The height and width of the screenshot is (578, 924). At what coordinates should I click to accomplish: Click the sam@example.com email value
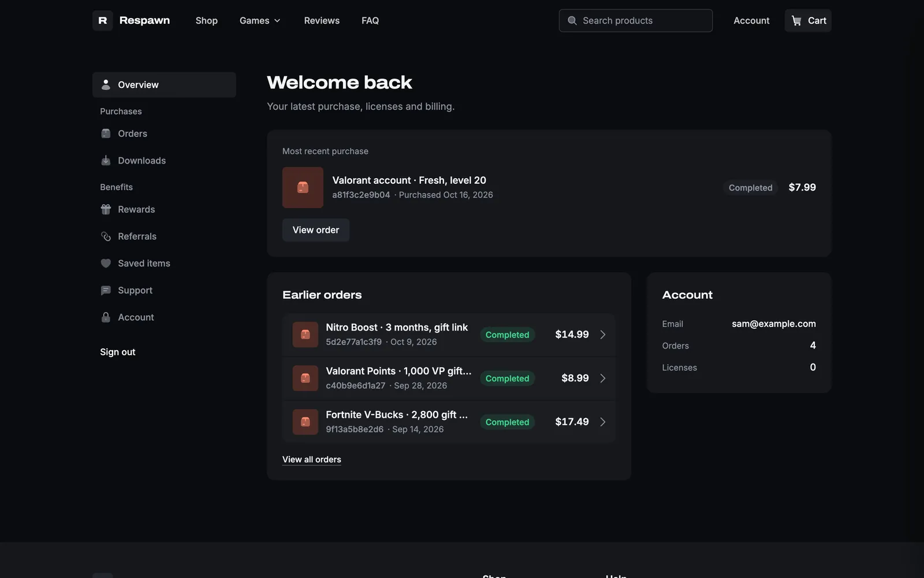[x=774, y=324]
